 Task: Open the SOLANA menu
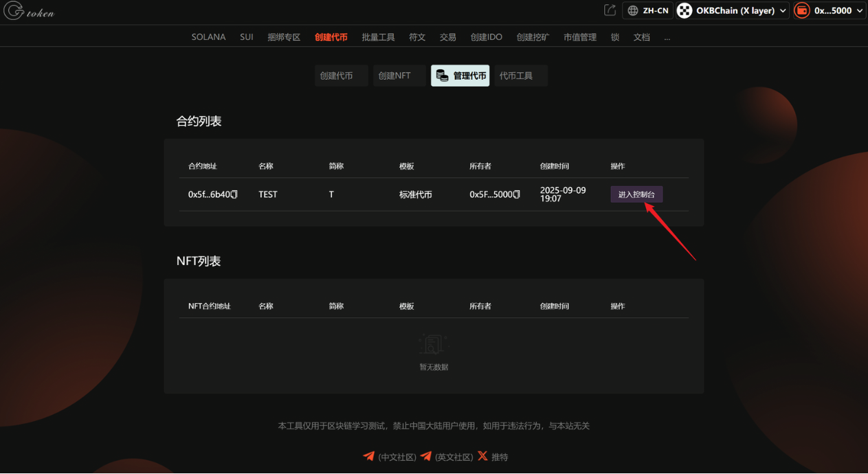click(208, 37)
